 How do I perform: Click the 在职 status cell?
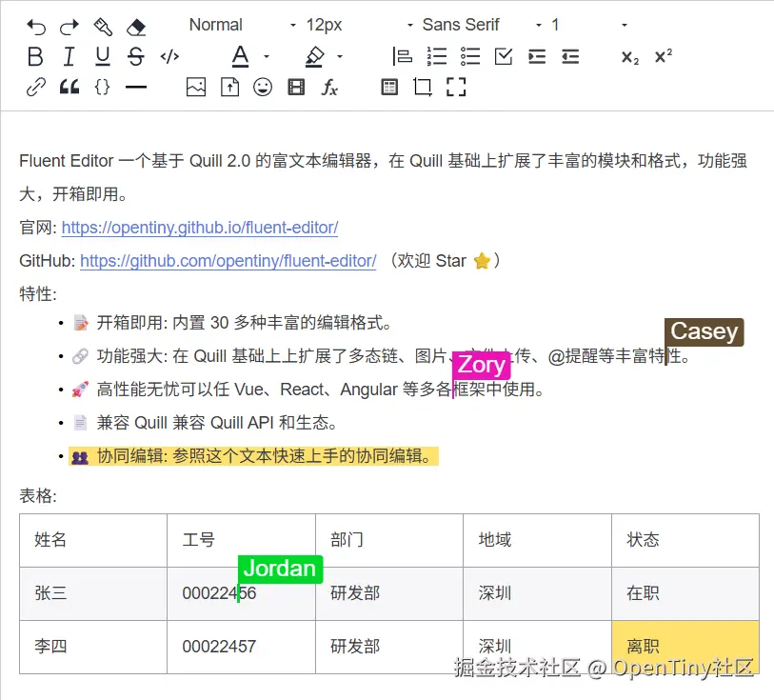click(x=685, y=593)
